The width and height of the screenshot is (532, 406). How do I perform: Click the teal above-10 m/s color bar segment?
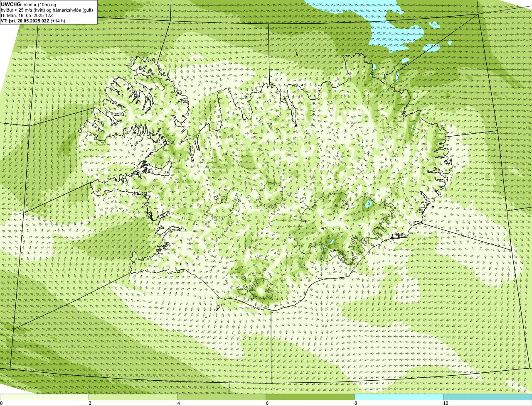point(488,397)
